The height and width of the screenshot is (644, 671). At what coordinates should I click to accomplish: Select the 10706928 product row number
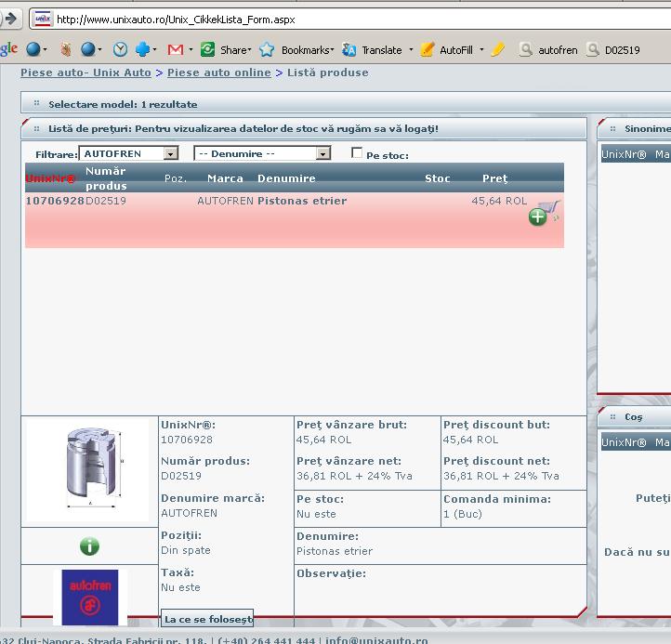pos(55,201)
